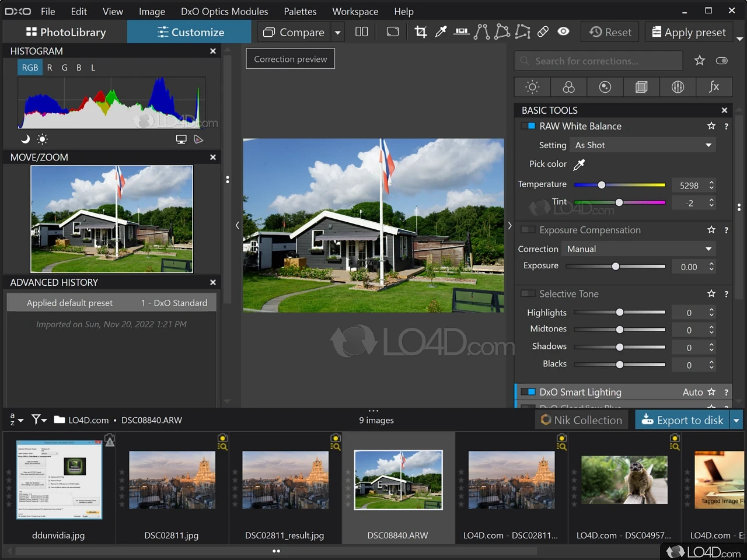Open the File menu
Viewport: 747px width, 560px height.
[x=48, y=11]
